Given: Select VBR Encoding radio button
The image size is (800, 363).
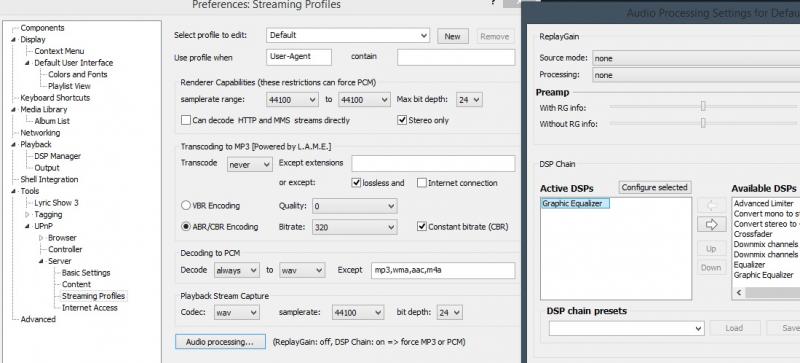Looking at the screenshot, I should pyautogui.click(x=186, y=206).
